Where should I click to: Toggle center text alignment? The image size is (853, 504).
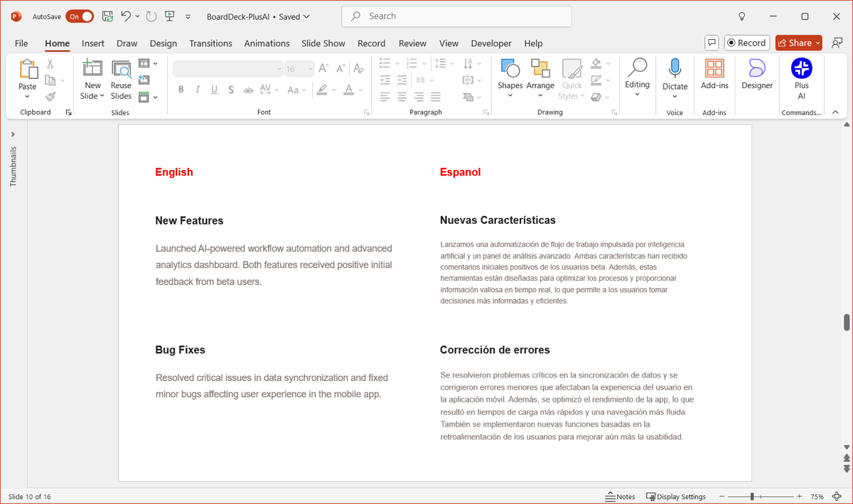point(402,97)
